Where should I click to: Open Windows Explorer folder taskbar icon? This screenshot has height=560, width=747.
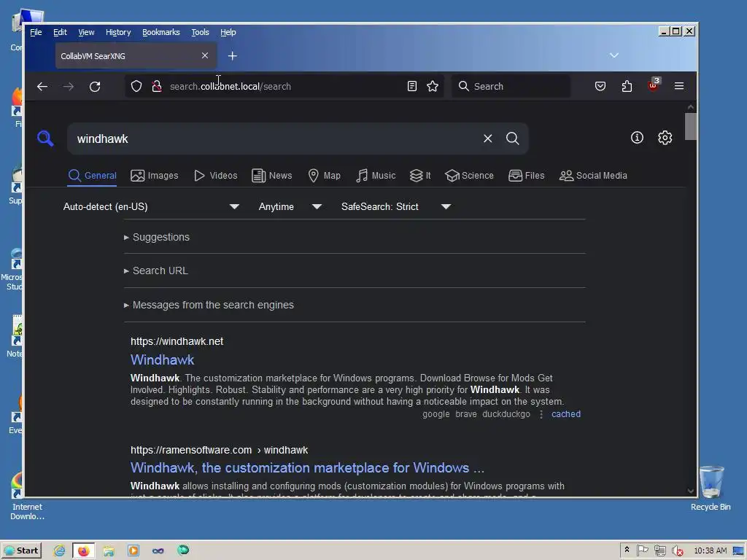[x=109, y=551]
